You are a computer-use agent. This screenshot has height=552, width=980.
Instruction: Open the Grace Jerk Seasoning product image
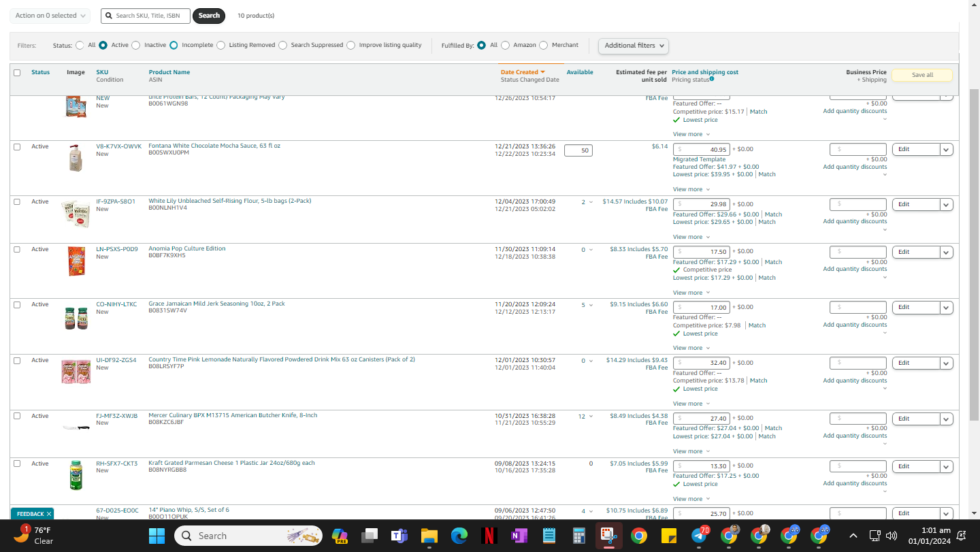76,318
